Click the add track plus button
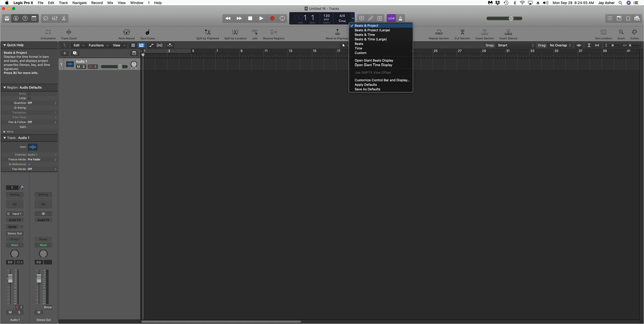 coord(65,53)
